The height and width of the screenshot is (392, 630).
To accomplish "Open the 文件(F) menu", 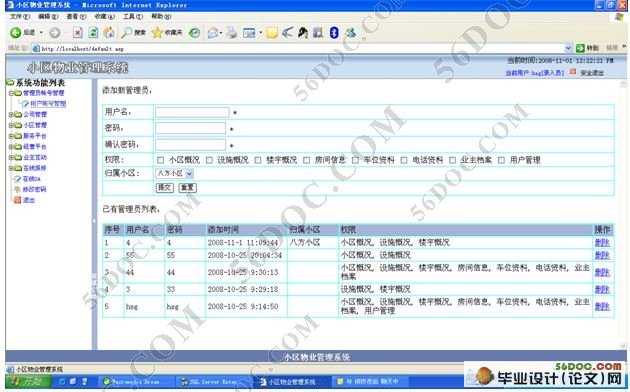I will pyautogui.click(x=20, y=16).
